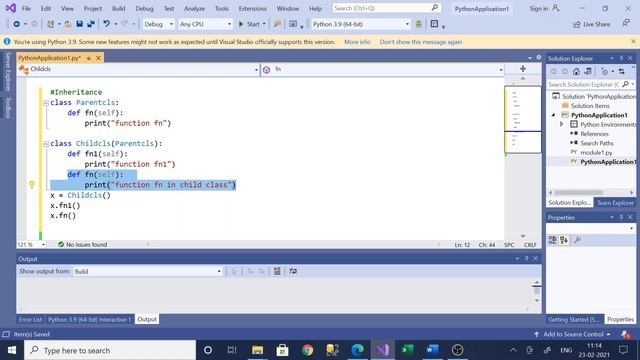Click the Alphabetical sort icon in Properties
Image resolution: width=640 pixels, height=360 pixels.
pos(564,240)
